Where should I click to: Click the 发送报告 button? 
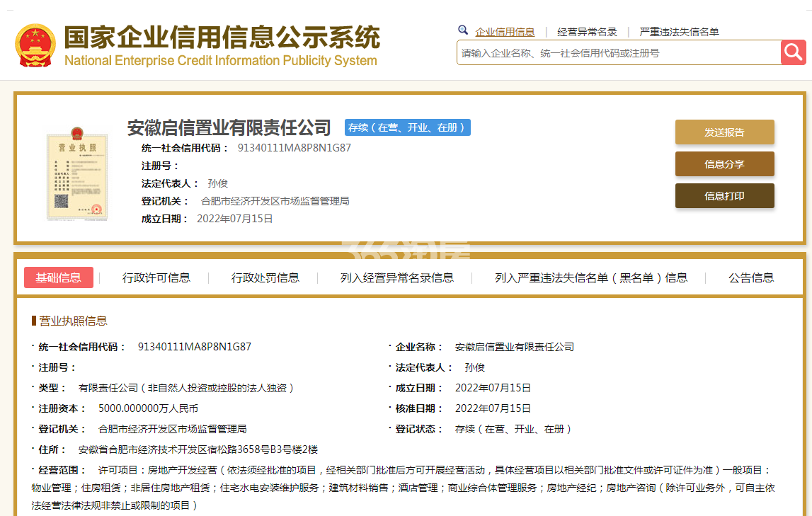point(724,132)
